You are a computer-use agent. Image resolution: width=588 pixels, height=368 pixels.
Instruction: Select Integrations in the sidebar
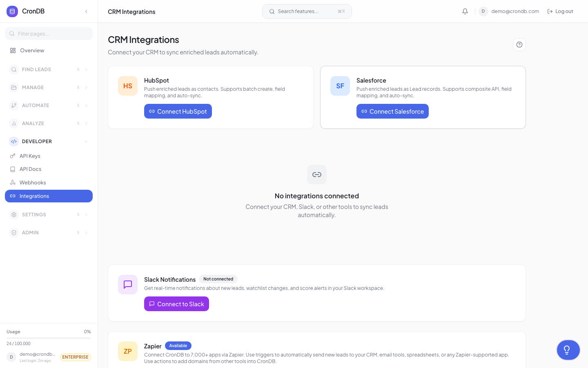pos(49,196)
